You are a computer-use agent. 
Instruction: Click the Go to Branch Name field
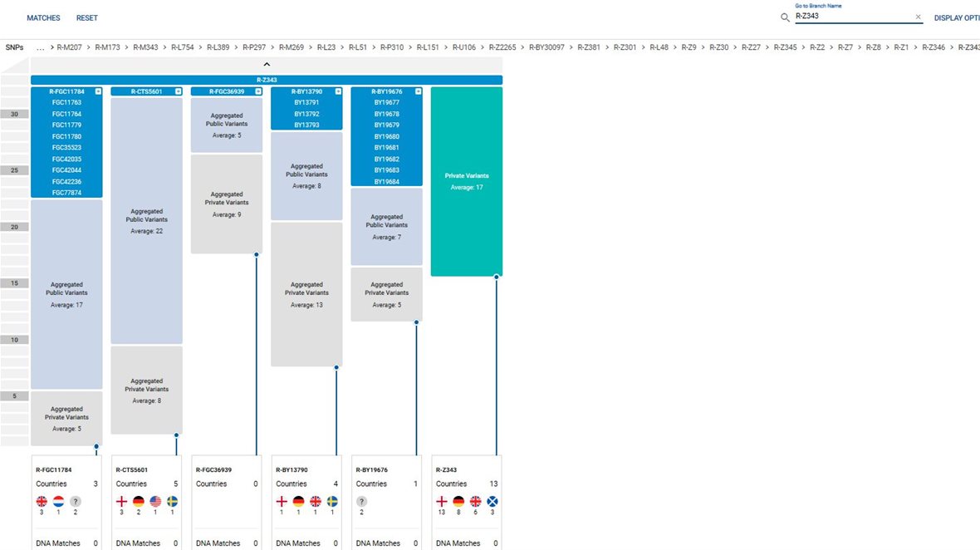pos(851,17)
